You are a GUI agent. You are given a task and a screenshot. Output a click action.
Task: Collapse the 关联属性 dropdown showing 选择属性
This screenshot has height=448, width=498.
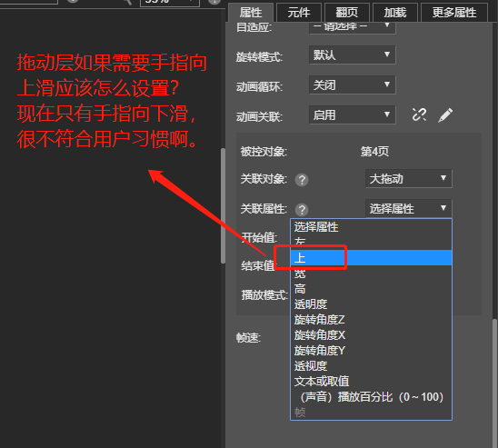(x=409, y=208)
